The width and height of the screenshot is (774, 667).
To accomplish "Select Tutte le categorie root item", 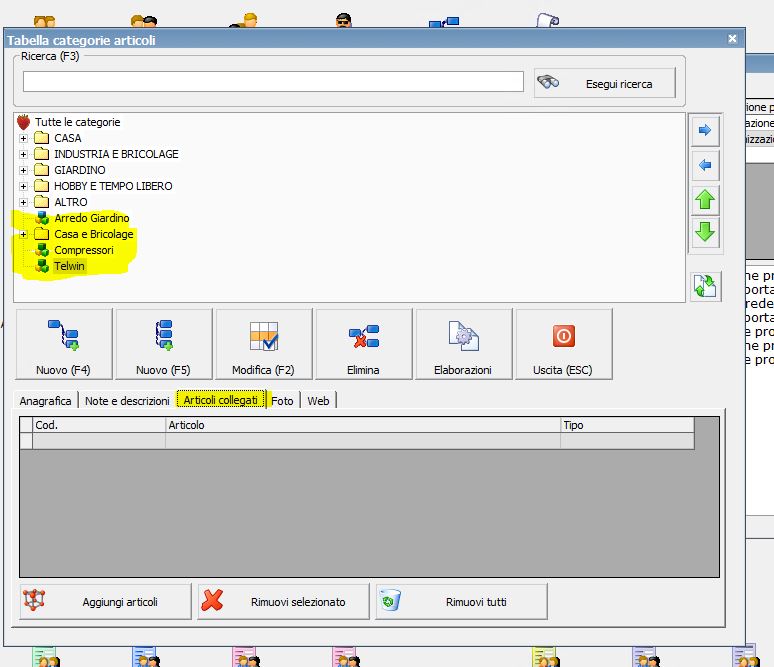I will pyautogui.click(x=77, y=122).
